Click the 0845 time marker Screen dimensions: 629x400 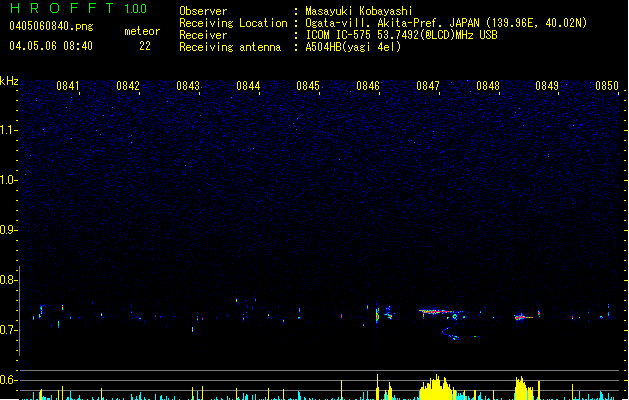(308, 86)
